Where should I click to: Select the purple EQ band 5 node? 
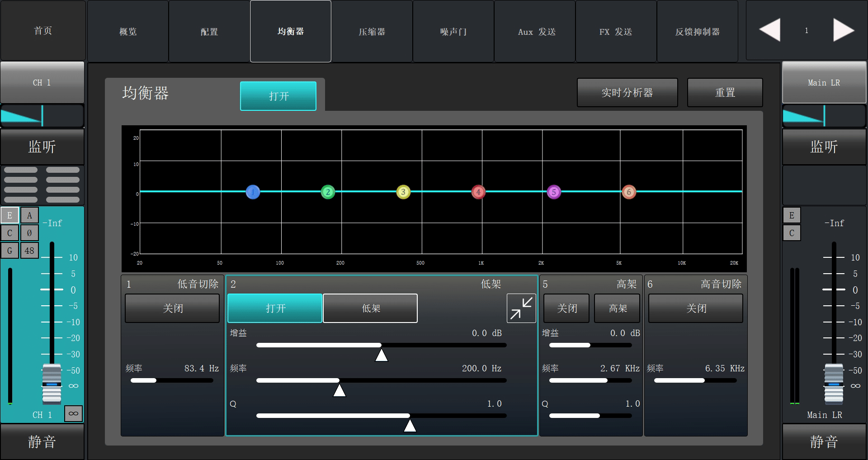click(554, 192)
